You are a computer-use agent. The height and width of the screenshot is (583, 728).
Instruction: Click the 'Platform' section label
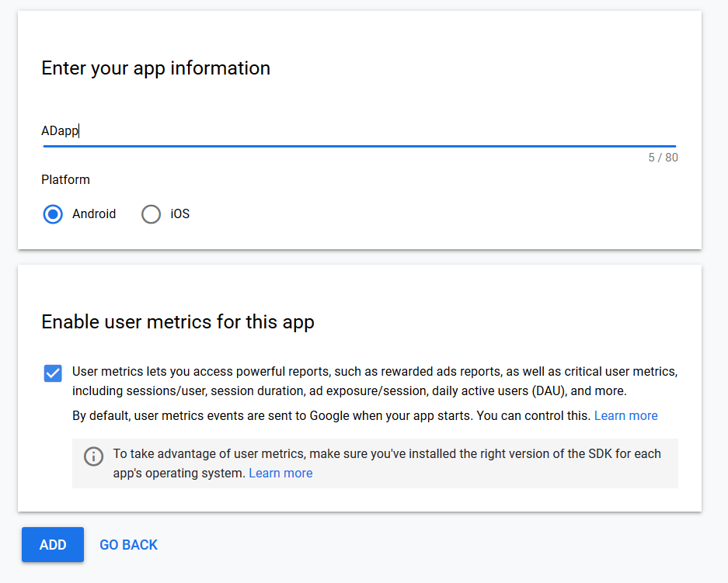[x=65, y=179]
